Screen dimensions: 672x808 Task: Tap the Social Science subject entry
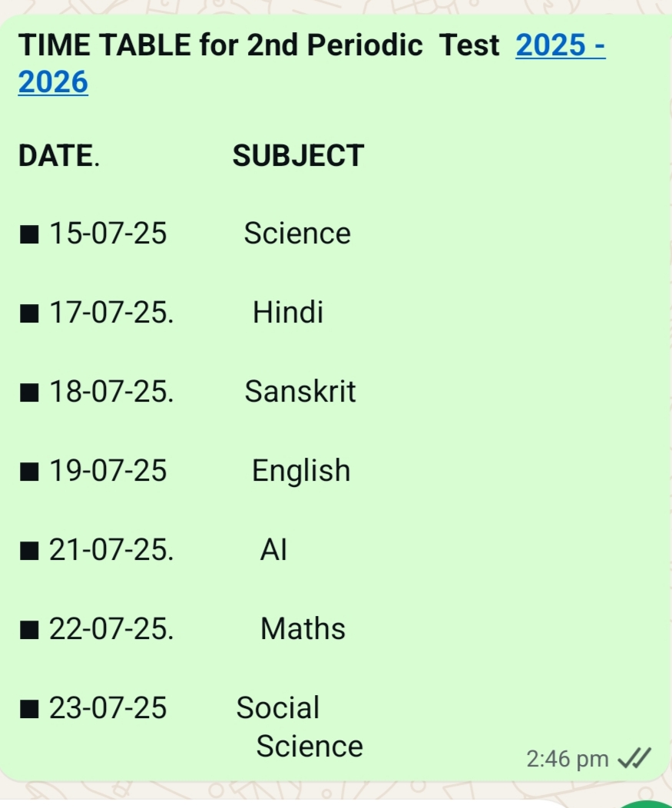(300, 727)
